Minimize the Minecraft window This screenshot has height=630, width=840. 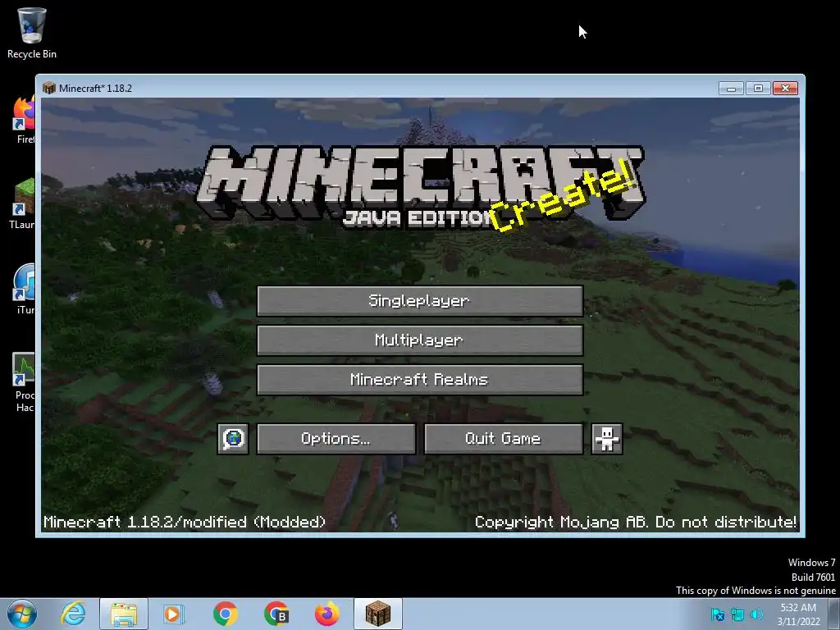pyautogui.click(x=731, y=89)
